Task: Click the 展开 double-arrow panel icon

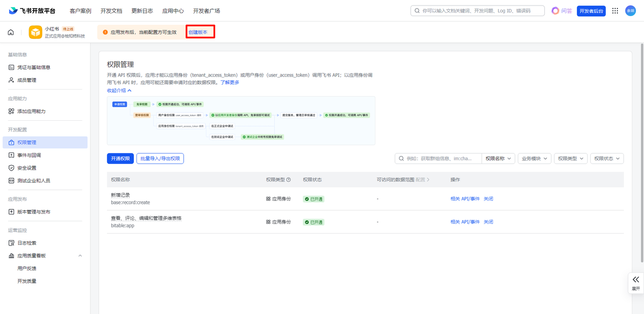Action: tap(636, 280)
